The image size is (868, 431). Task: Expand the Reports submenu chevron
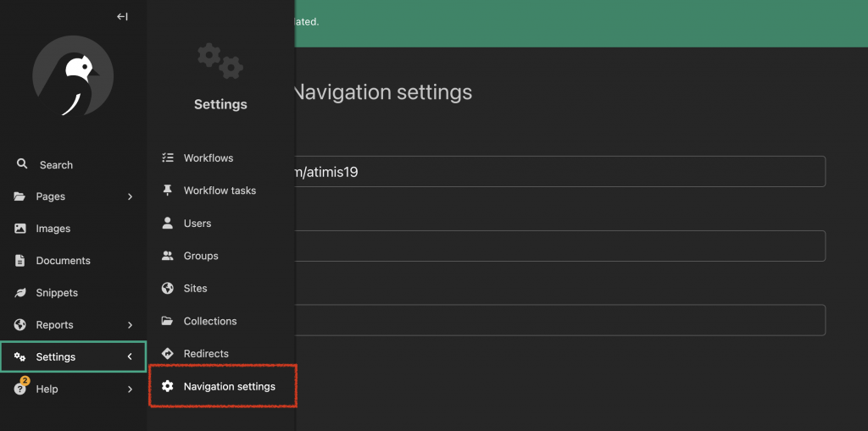pos(130,325)
